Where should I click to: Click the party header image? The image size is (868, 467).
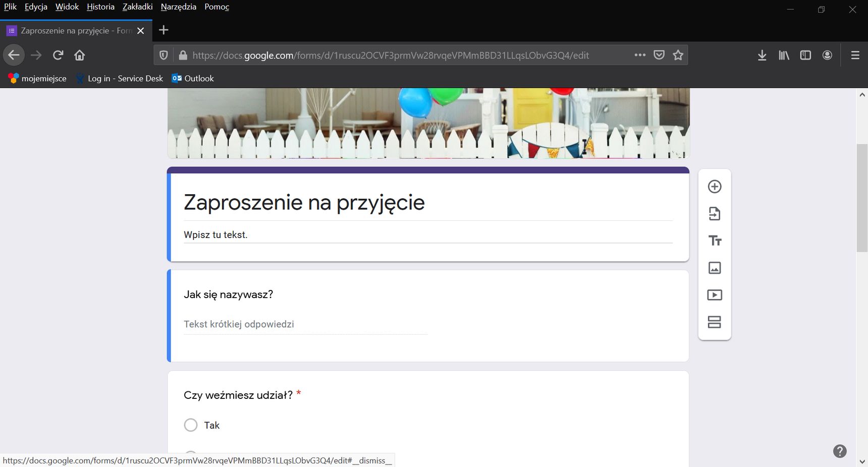428,123
